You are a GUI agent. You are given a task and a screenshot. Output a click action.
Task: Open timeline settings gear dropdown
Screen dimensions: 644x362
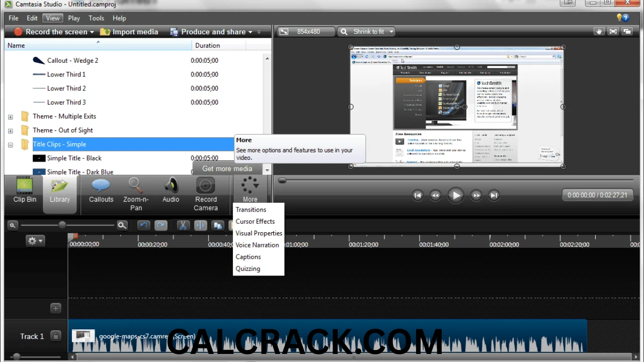(35, 241)
